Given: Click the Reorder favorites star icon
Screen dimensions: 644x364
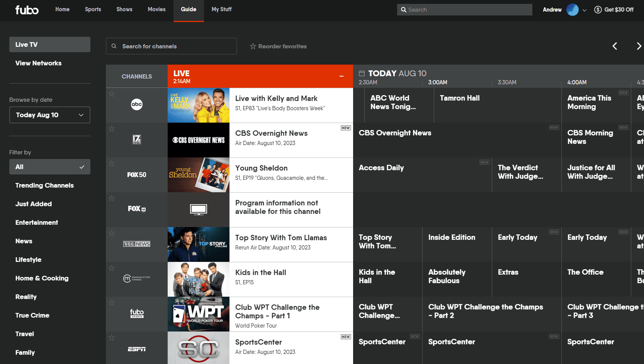Looking at the screenshot, I should click(253, 46).
